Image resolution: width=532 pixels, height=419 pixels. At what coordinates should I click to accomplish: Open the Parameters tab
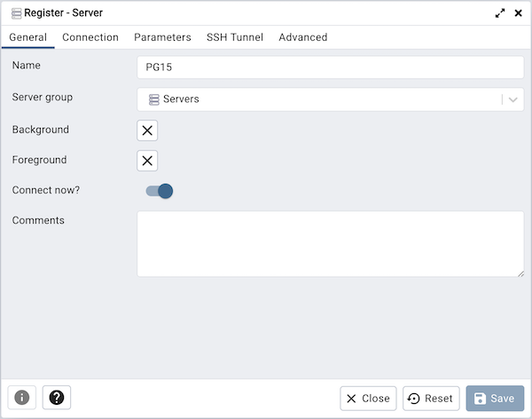162,37
